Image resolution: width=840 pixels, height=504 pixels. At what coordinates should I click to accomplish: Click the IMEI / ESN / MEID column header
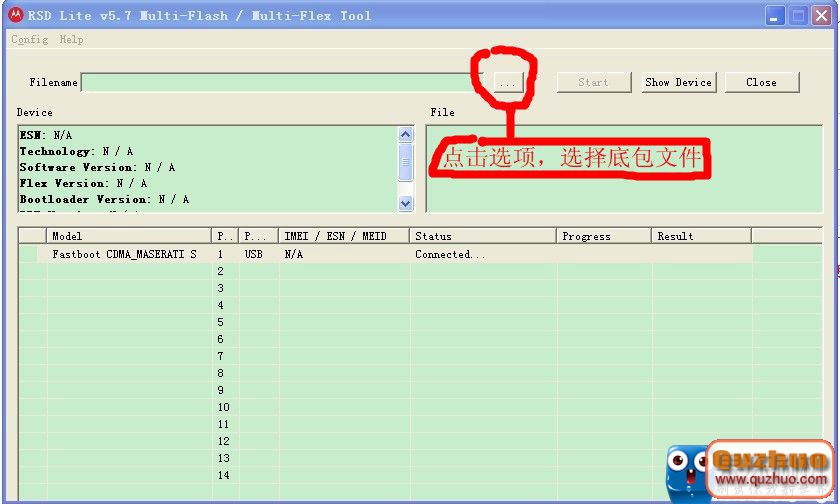coord(344,236)
